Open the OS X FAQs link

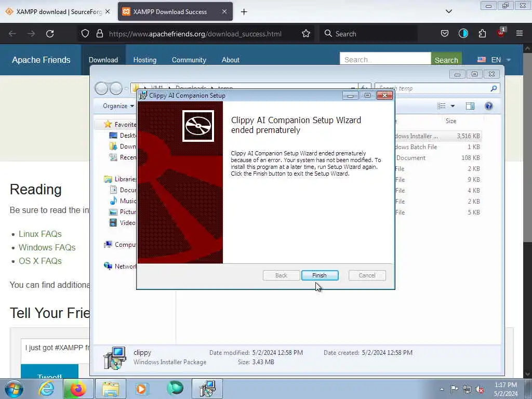click(40, 261)
